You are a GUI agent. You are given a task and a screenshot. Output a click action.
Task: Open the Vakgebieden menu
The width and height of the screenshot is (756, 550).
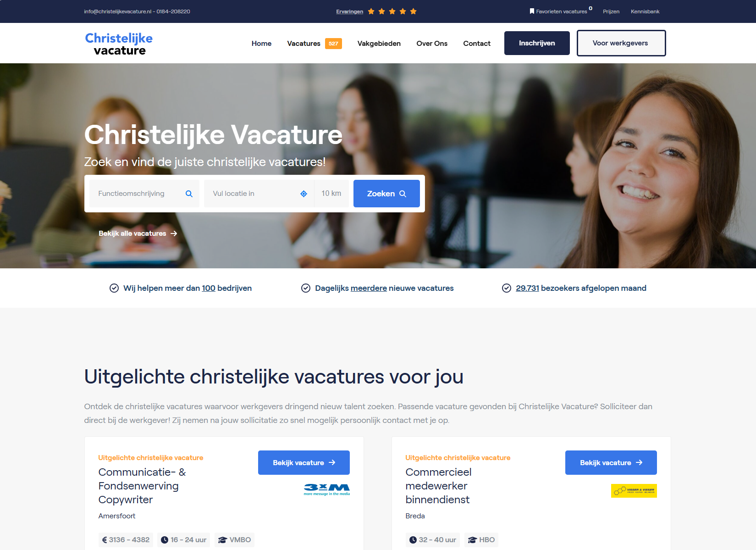pyautogui.click(x=379, y=44)
